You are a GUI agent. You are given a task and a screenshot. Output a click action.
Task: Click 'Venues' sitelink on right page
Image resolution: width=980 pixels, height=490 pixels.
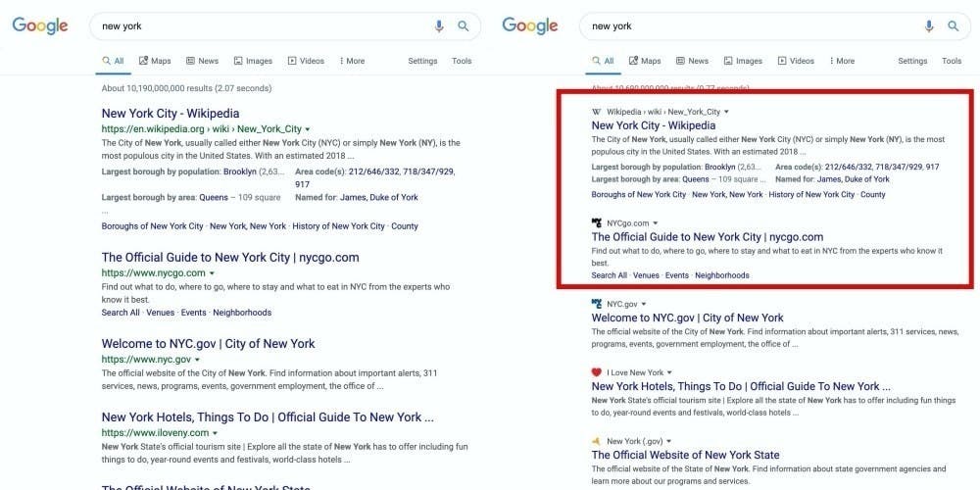point(646,275)
